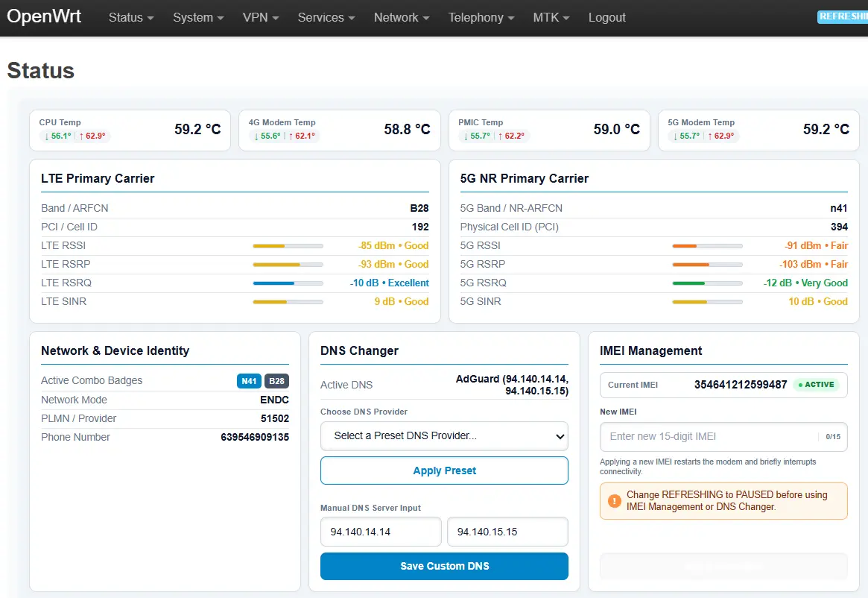The width and height of the screenshot is (868, 598).
Task: Toggle the REFRESHING status button
Action: (843, 16)
